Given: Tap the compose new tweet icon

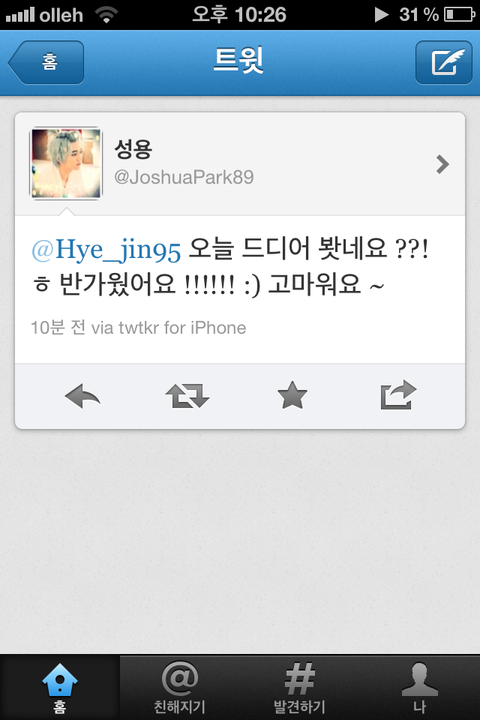Looking at the screenshot, I should pos(444,62).
